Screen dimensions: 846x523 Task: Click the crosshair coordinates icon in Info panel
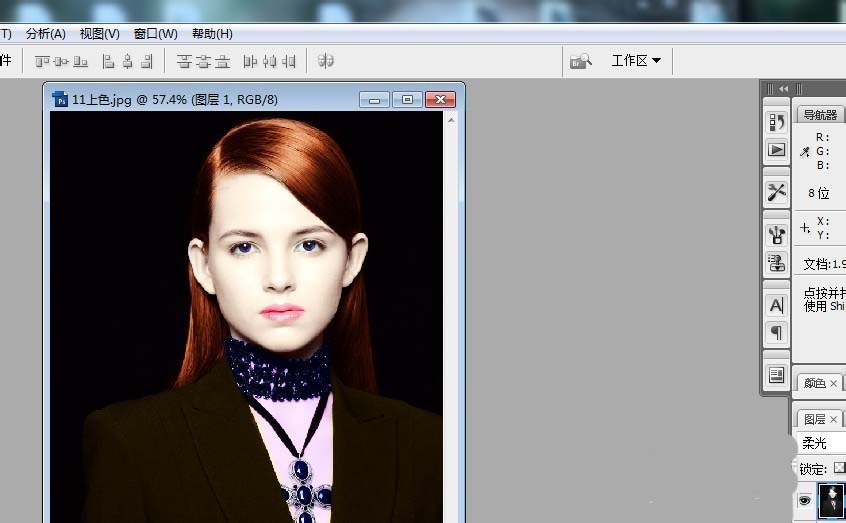pyautogui.click(x=804, y=228)
